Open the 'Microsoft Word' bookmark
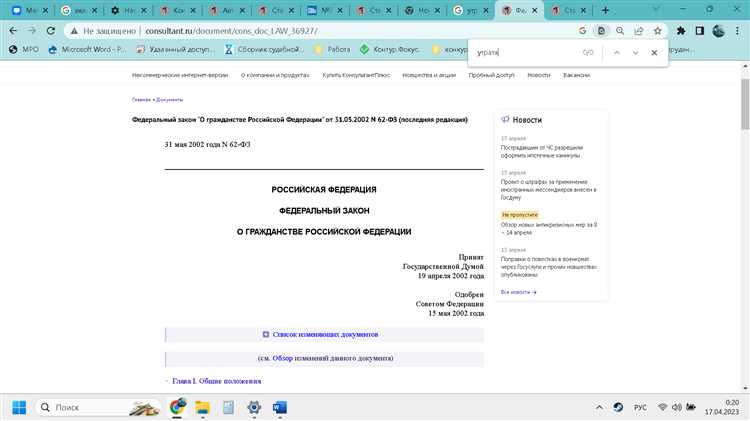750x421 pixels. point(88,49)
